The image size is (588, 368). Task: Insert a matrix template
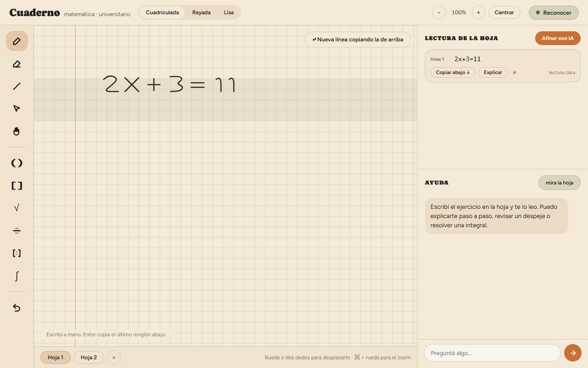coord(17,253)
